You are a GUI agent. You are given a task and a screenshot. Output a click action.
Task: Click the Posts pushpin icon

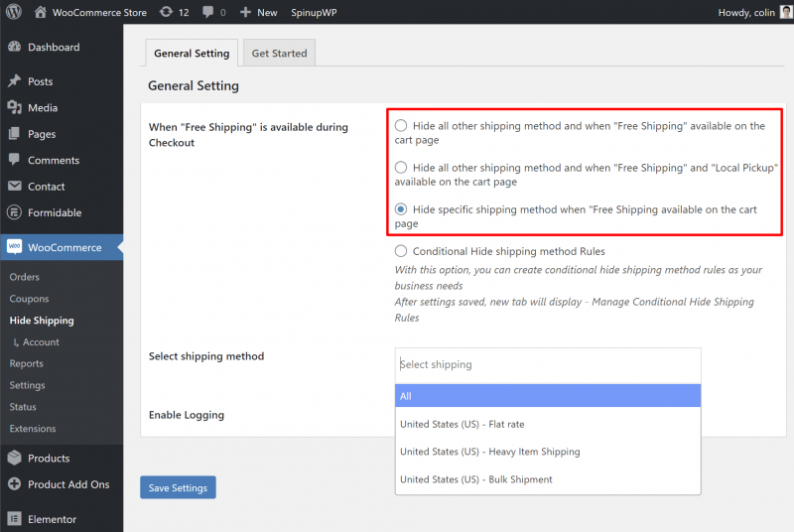(14, 81)
